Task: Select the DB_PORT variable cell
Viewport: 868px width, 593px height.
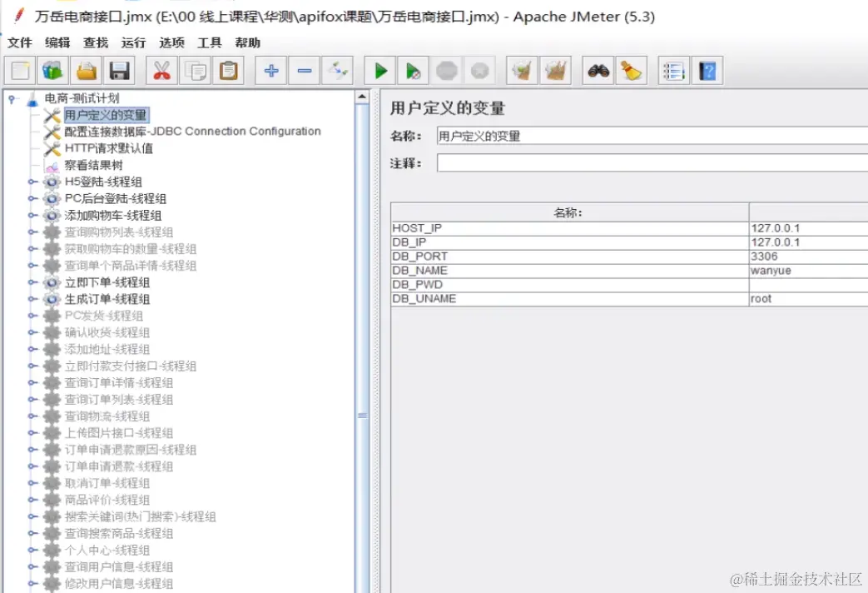Action: click(569, 257)
